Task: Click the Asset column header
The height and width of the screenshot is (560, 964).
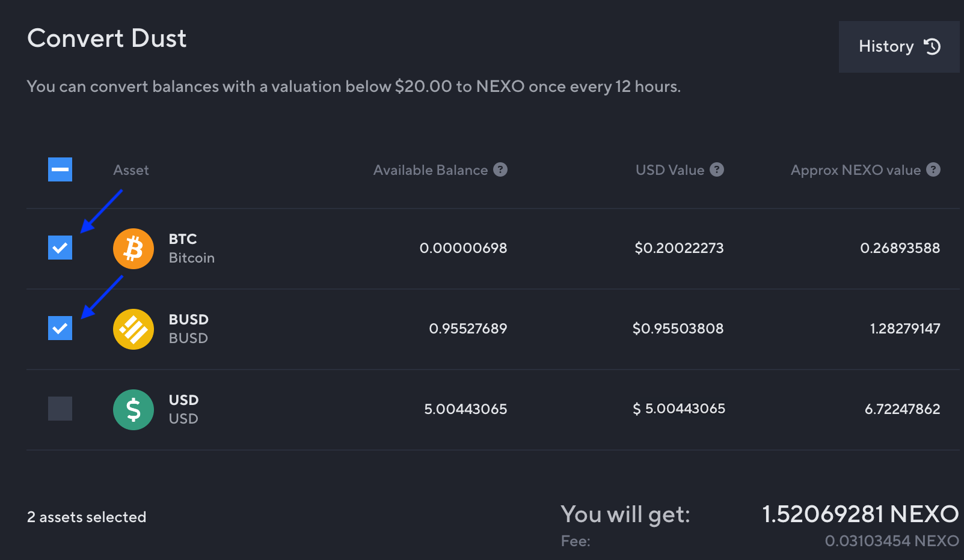Action: click(130, 169)
